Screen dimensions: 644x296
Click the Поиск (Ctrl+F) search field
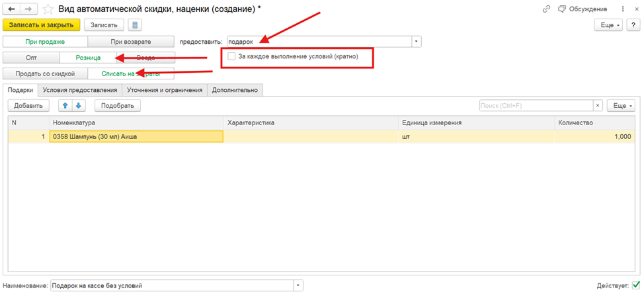point(536,105)
